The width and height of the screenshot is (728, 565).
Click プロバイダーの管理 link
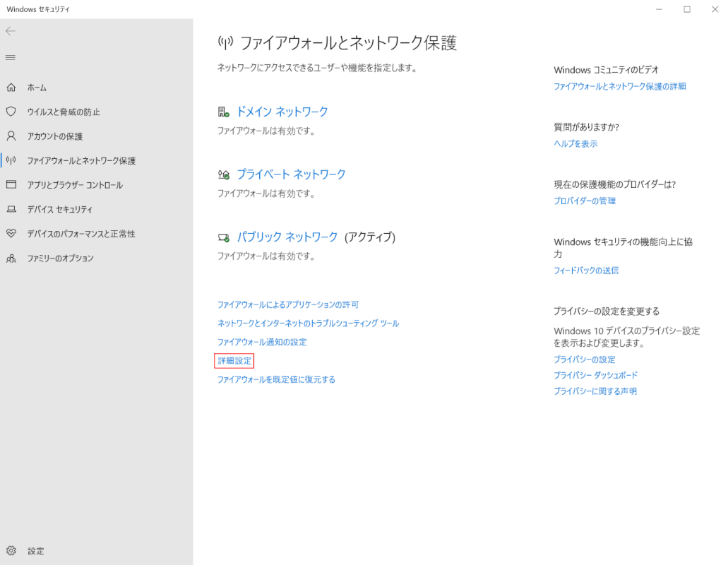tap(585, 201)
